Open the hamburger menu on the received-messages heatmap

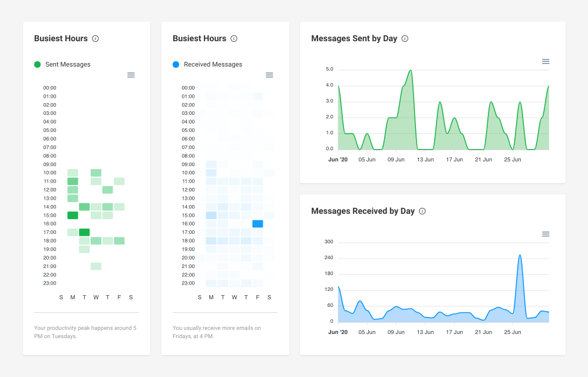click(x=269, y=75)
